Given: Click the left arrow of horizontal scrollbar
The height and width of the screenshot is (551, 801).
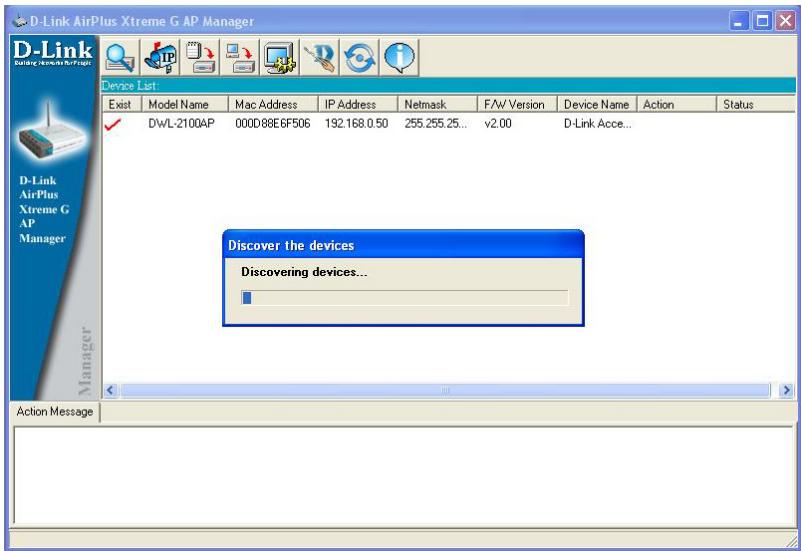Looking at the screenshot, I should tap(110, 391).
